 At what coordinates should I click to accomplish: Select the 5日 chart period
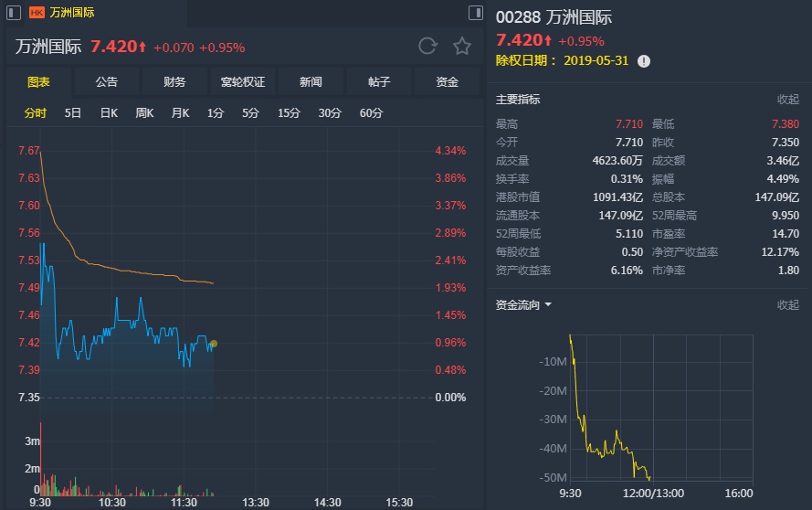pyautogui.click(x=73, y=113)
